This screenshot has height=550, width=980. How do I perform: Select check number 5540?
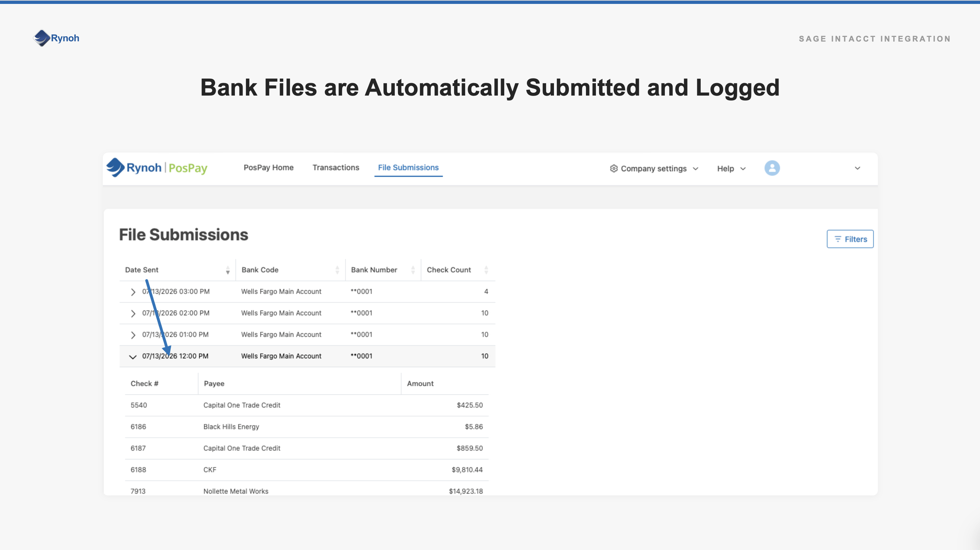139,405
